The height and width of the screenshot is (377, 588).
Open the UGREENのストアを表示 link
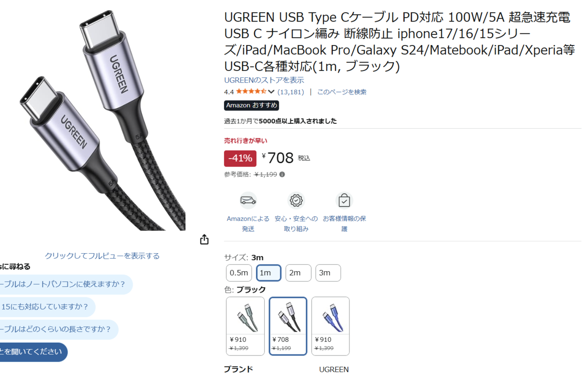click(x=264, y=80)
